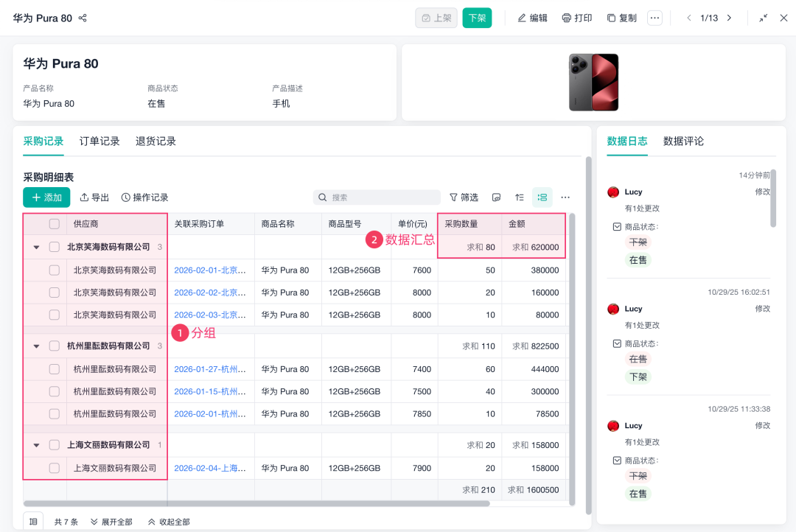This screenshot has height=532, width=796.
Task: Click the 复制 copy button
Action: pos(622,18)
